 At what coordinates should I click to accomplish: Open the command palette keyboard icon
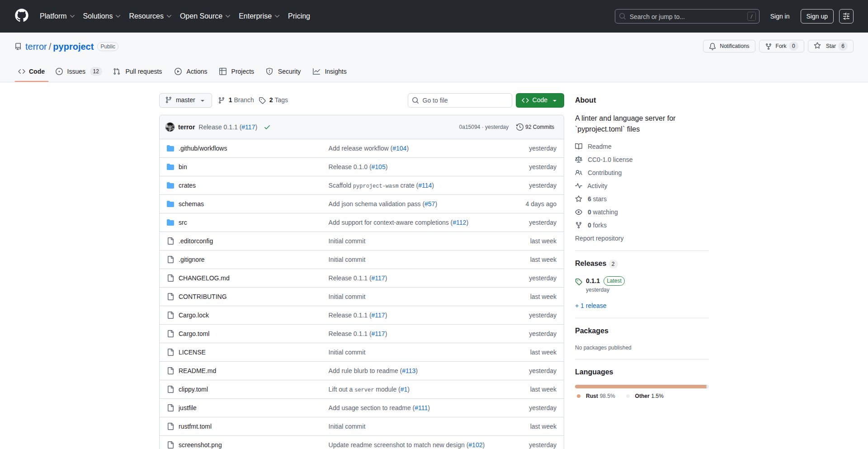click(x=846, y=16)
